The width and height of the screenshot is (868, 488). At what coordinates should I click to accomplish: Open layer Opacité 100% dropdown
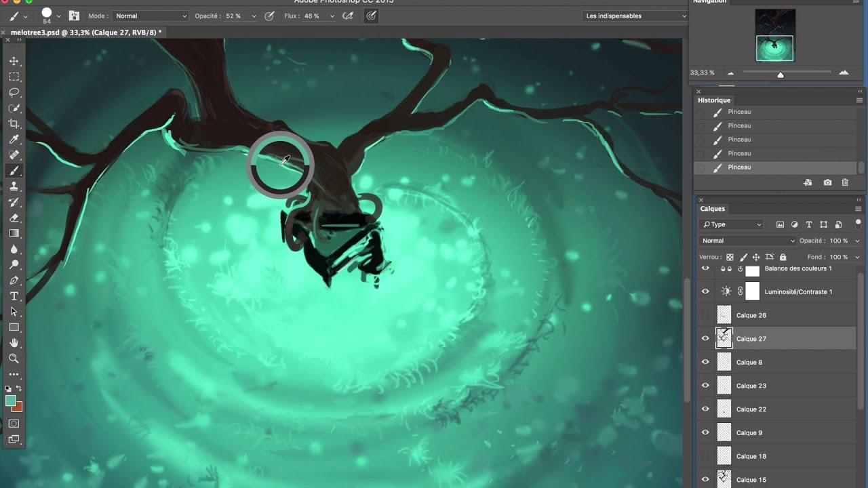pos(857,241)
